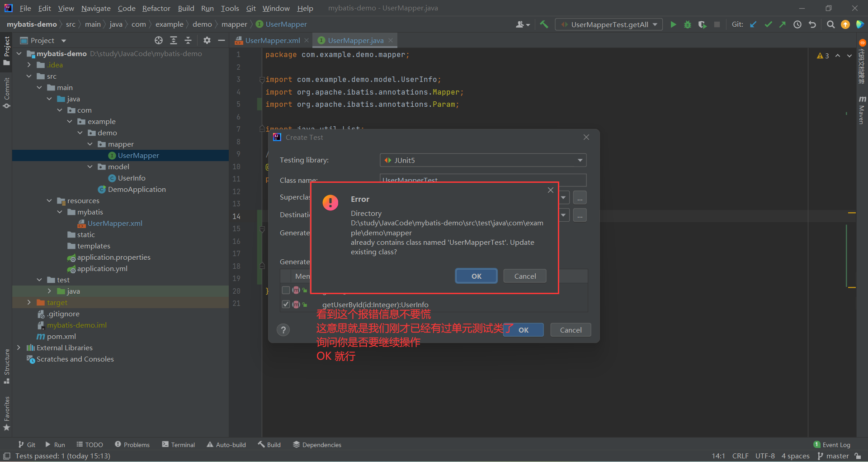Select opened file target icon in Project panel

159,41
